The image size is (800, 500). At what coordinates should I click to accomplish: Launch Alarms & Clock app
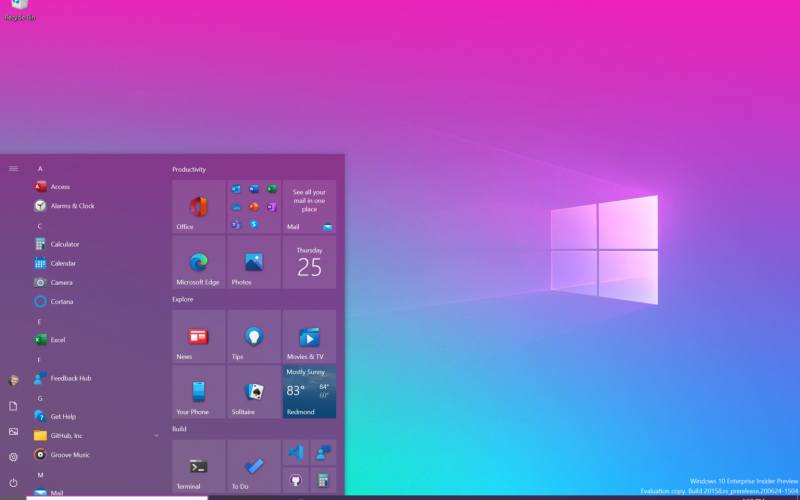(x=97, y=206)
